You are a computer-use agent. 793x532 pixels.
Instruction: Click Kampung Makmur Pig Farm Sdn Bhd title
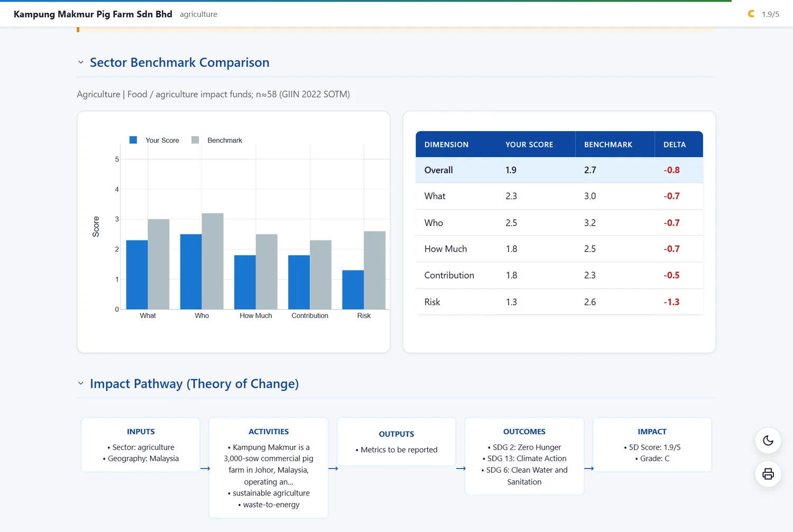(93, 14)
